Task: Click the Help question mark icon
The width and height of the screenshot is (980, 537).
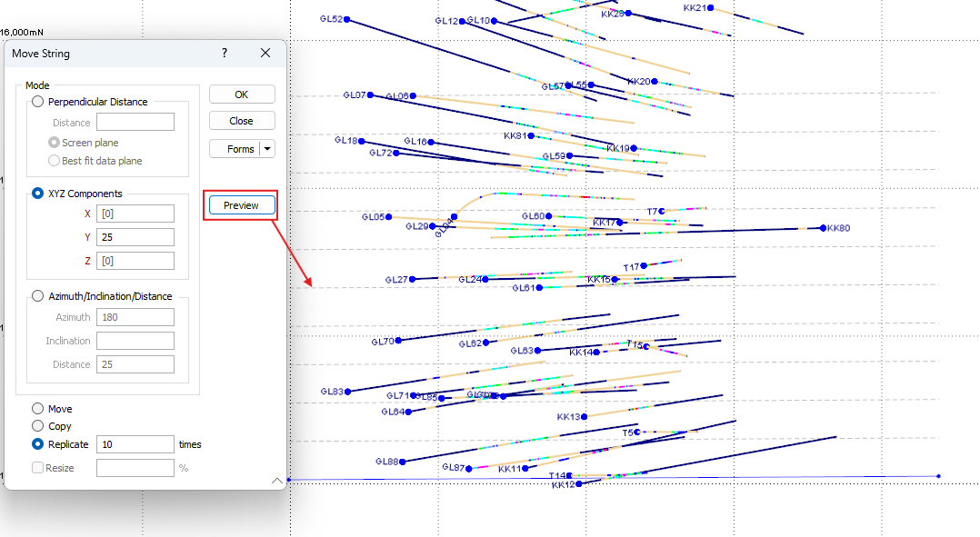Action: click(x=224, y=53)
